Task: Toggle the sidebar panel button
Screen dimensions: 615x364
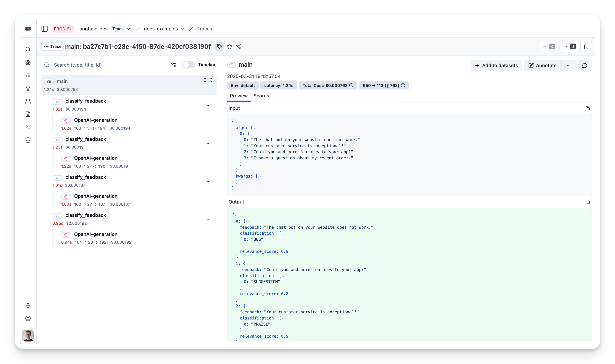Action: pyautogui.click(x=44, y=29)
